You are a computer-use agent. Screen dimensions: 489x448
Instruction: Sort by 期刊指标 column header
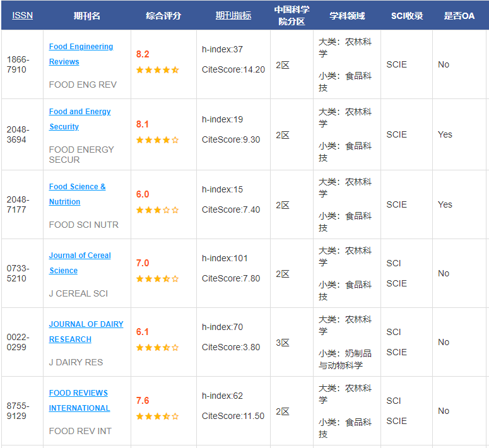tap(233, 15)
